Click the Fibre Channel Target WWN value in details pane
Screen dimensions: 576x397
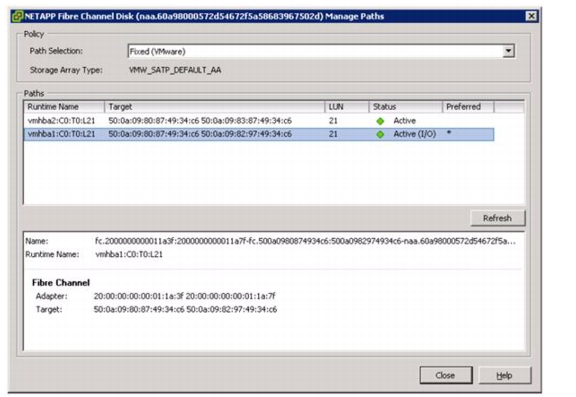[185, 310]
